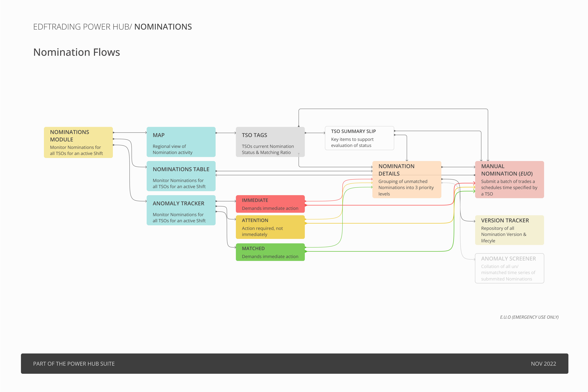
Task: Click the arrowhead entering MAP box
Action: click(x=146, y=132)
